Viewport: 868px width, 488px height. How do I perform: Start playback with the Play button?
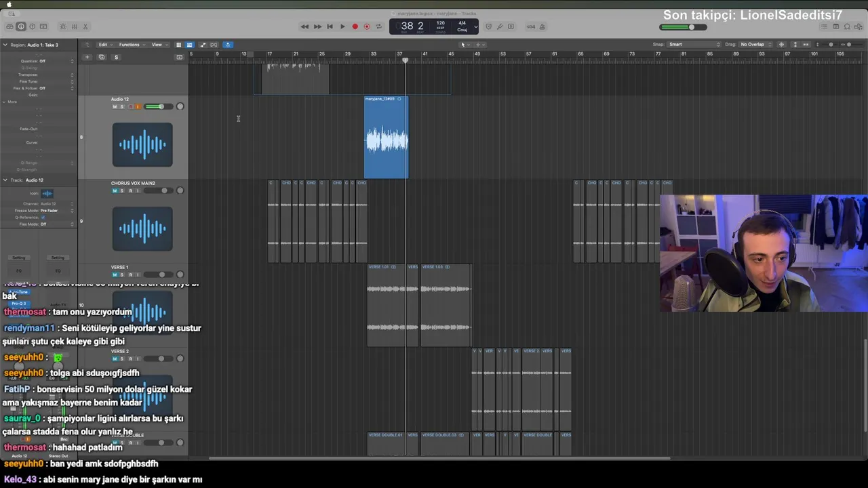click(342, 26)
